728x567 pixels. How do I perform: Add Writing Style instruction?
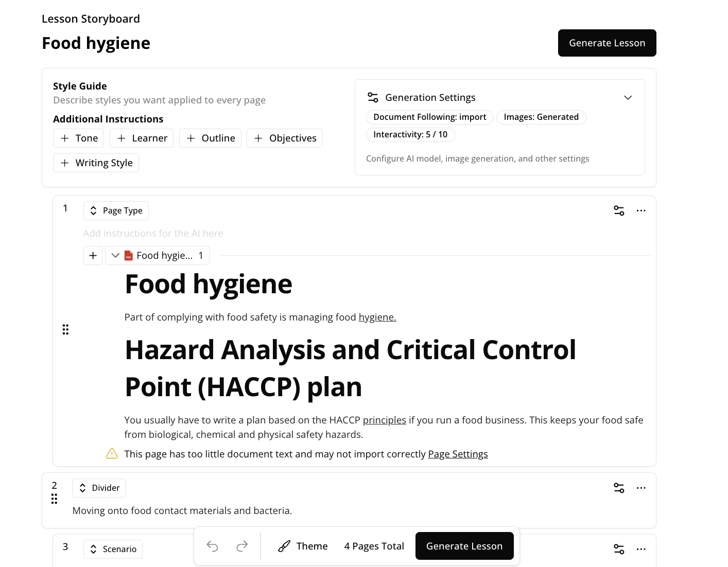96,163
